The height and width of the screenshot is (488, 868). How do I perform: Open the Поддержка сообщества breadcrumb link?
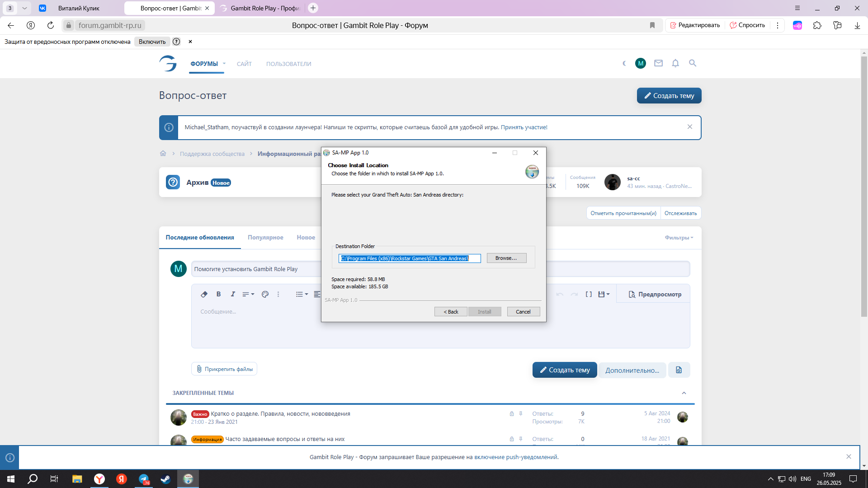(212, 154)
